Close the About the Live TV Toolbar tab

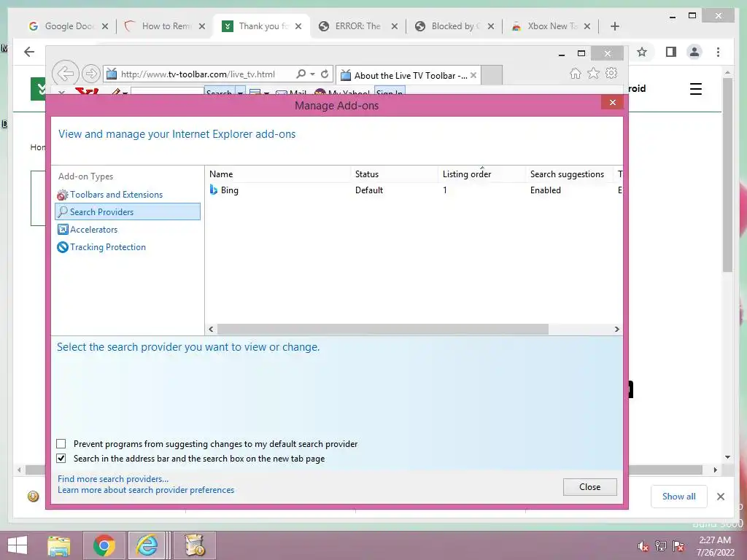click(473, 75)
